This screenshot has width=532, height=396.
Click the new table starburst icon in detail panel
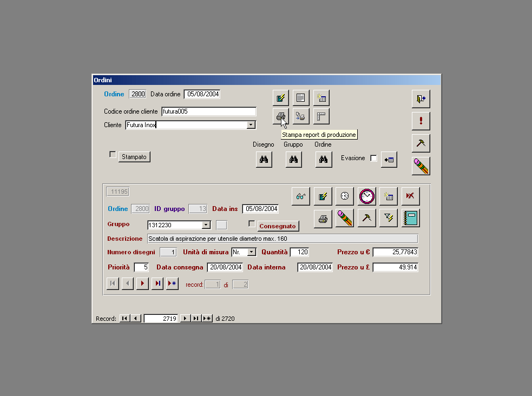389,196
